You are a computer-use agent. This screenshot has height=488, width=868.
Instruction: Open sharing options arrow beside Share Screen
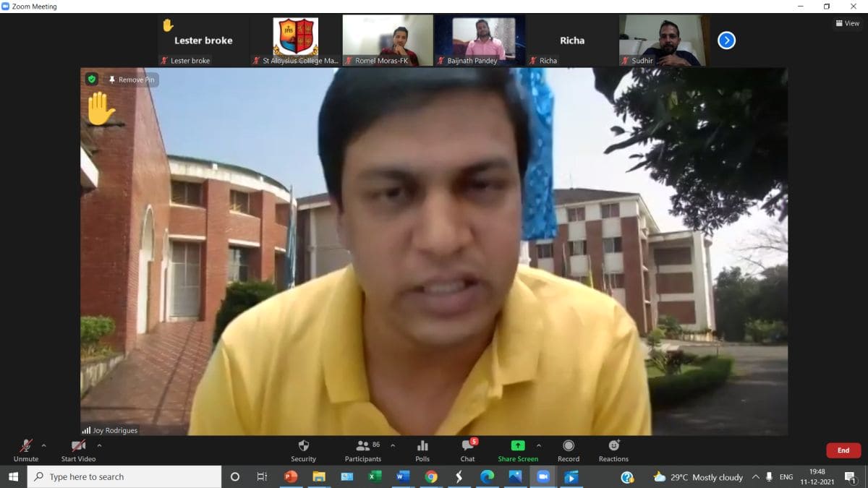pyautogui.click(x=538, y=445)
